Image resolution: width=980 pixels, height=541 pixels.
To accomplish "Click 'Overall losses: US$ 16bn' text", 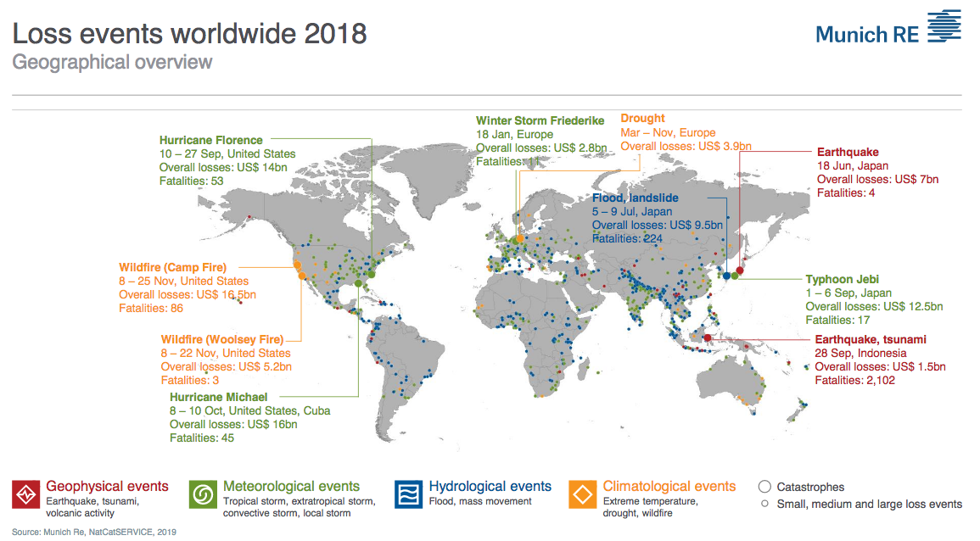I will point(233,424).
